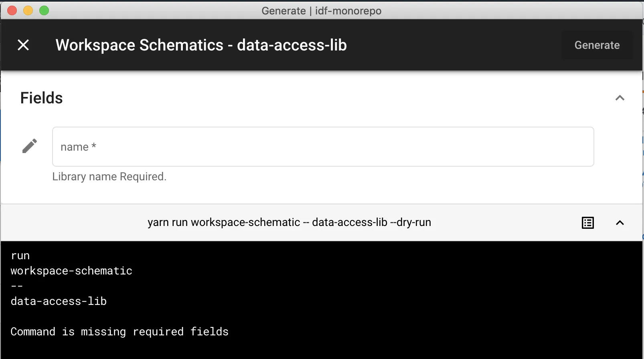Click the red window close button

click(x=12, y=11)
